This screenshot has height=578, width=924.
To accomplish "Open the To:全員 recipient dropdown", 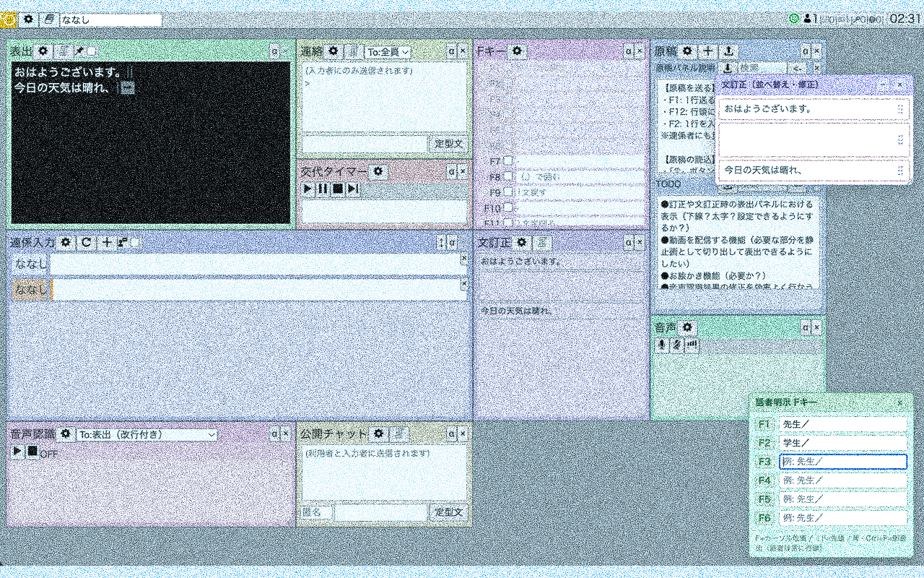I will tap(388, 52).
